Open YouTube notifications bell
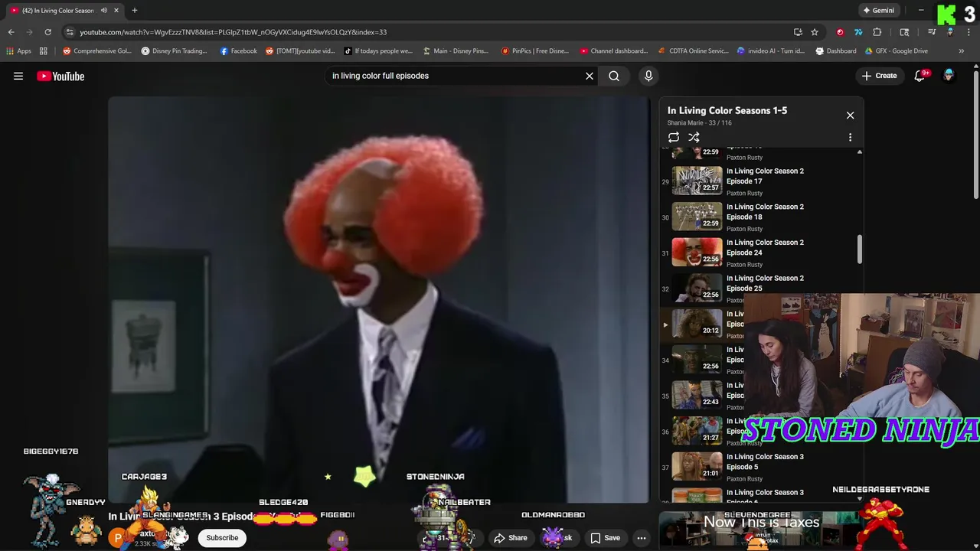This screenshot has height=551, width=980. pyautogui.click(x=920, y=76)
